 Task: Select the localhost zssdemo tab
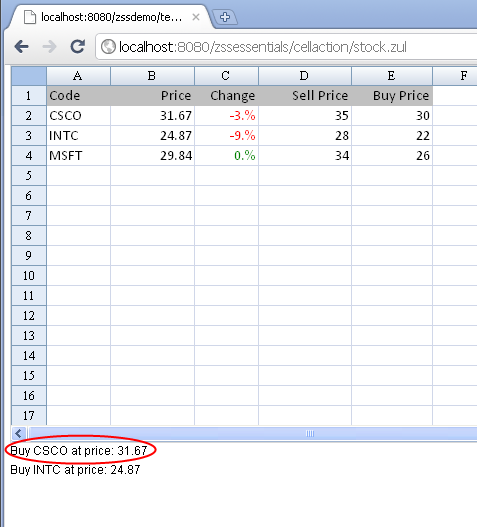[x=111, y=17]
